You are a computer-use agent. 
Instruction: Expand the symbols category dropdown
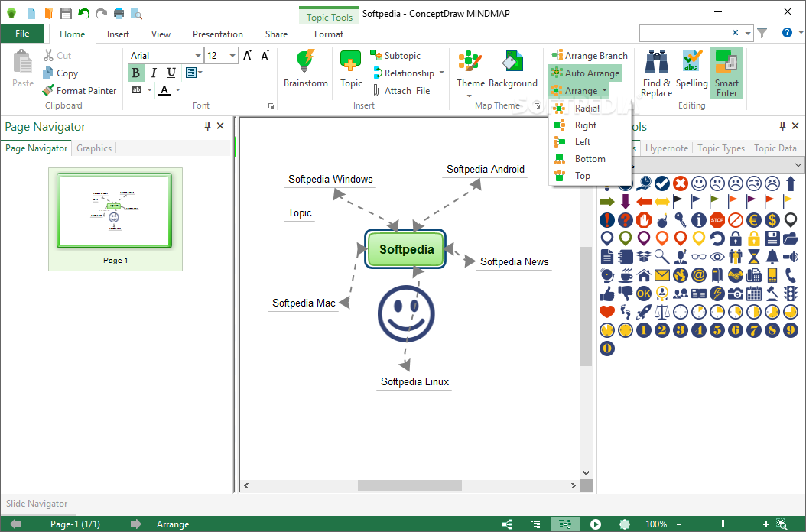(798, 165)
